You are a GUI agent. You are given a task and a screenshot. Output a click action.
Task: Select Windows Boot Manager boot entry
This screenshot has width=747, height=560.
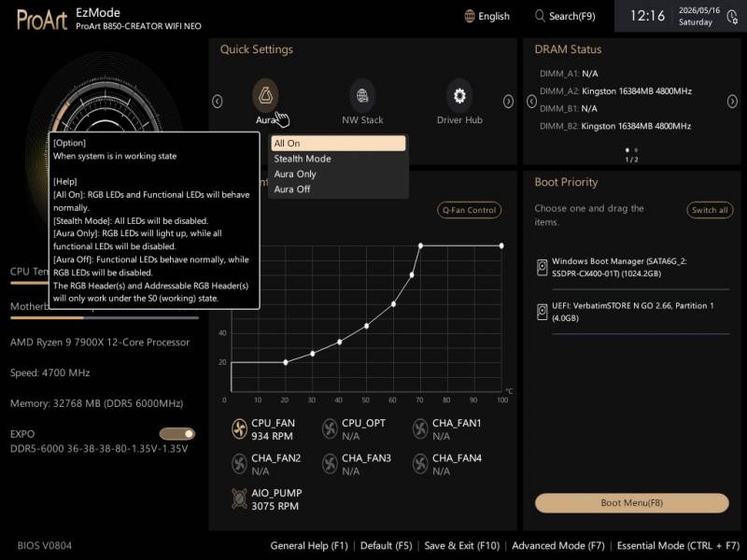pos(633,268)
